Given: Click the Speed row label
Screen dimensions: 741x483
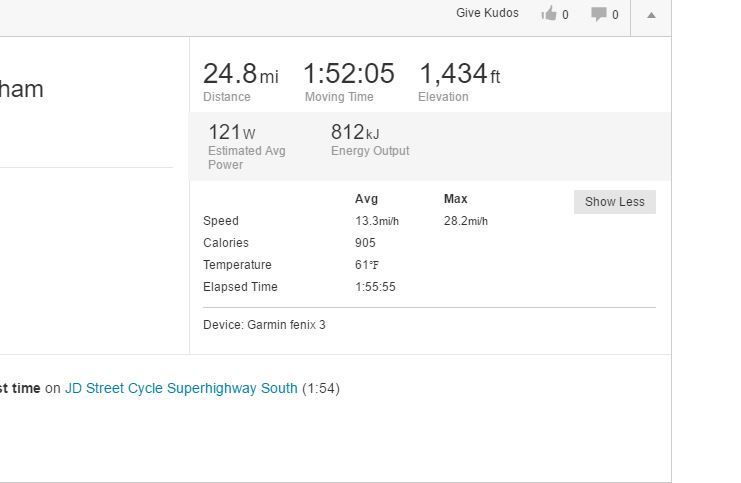Looking at the screenshot, I should point(221,221).
